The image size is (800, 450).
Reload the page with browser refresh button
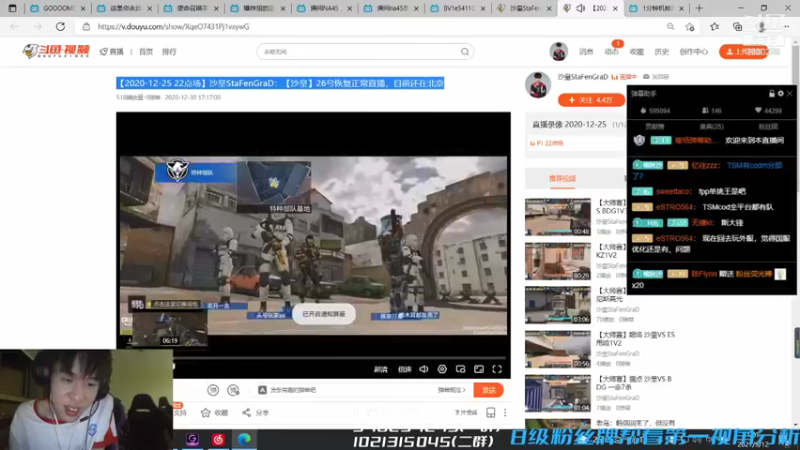point(60,27)
